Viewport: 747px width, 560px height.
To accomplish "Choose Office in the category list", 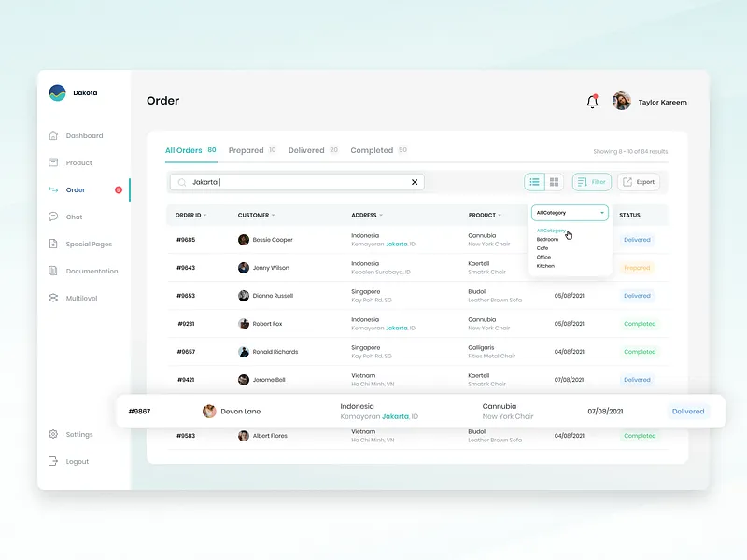I will coord(543,258).
